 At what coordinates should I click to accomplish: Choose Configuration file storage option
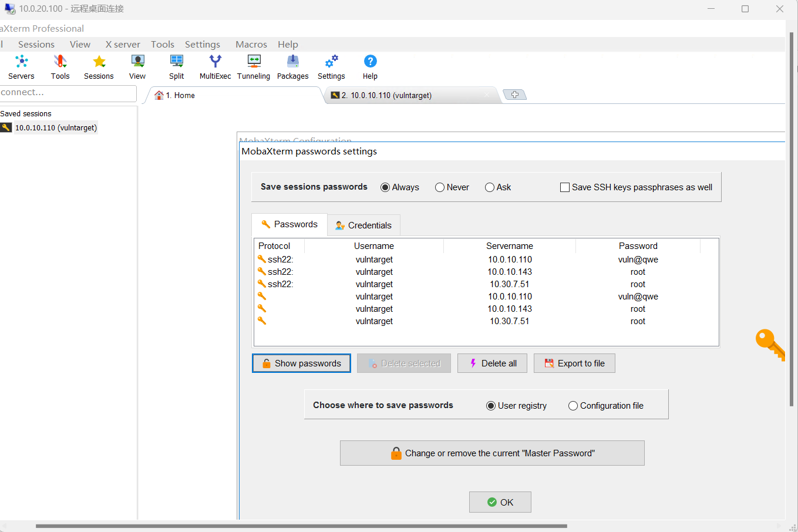pos(573,406)
